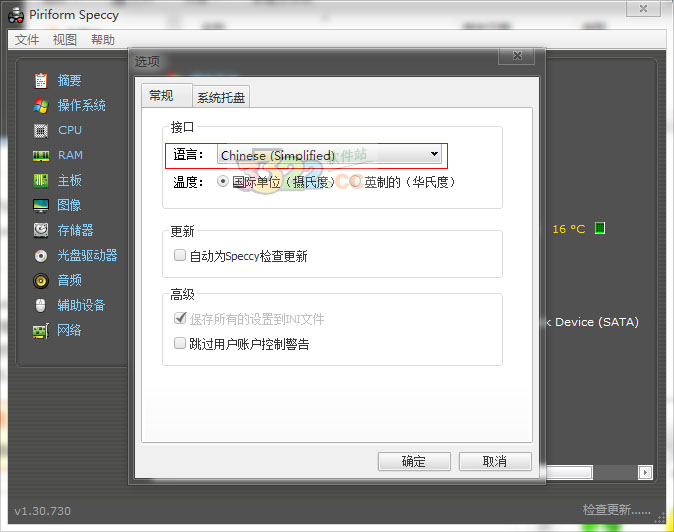
Task: Open the 帮助 menu
Action: (x=103, y=40)
